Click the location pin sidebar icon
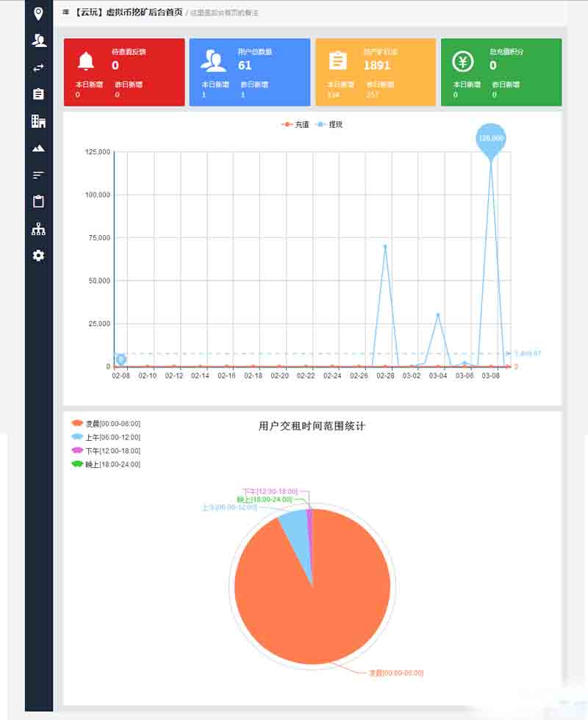This screenshot has width=588, height=720. pos(38,13)
